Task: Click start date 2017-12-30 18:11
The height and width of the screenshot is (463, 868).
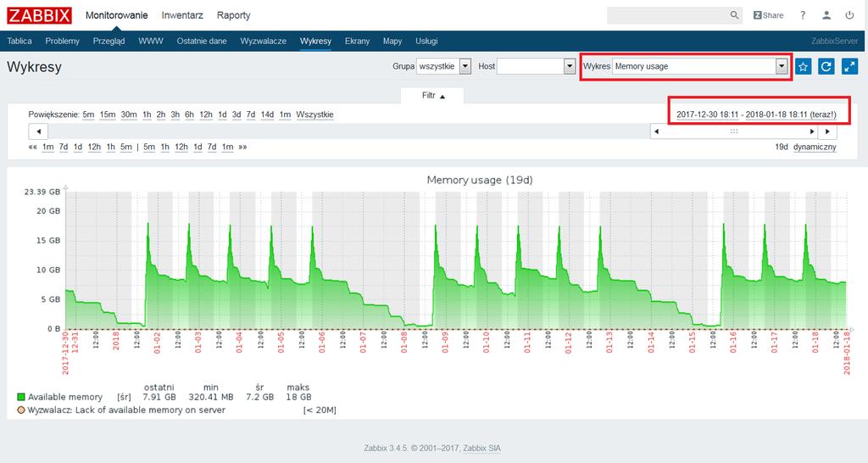Action: pos(707,114)
